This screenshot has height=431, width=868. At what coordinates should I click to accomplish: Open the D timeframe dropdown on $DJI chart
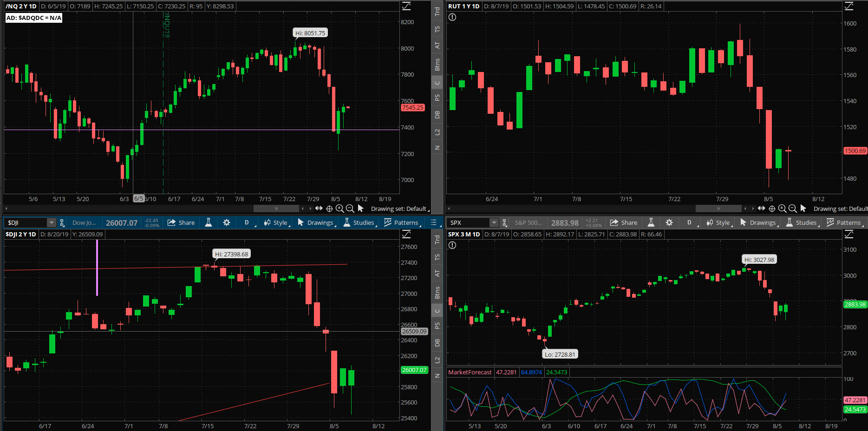tap(248, 223)
